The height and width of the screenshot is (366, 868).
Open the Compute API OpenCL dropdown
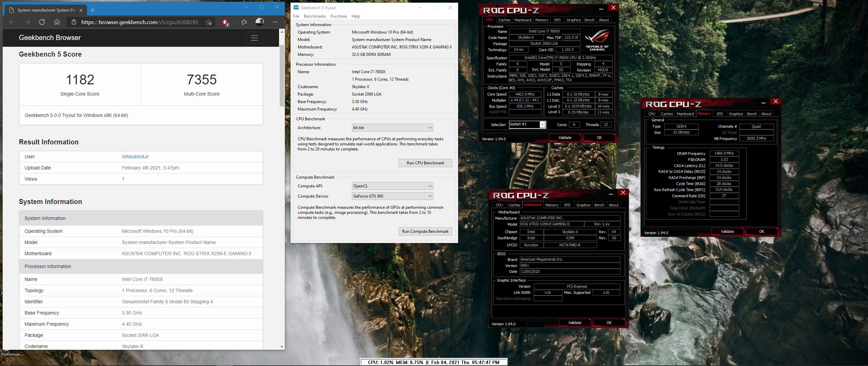(393, 186)
